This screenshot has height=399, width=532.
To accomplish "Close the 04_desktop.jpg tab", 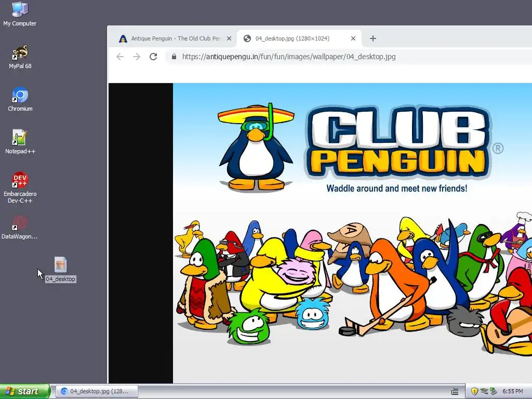I will pyautogui.click(x=353, y=38).
